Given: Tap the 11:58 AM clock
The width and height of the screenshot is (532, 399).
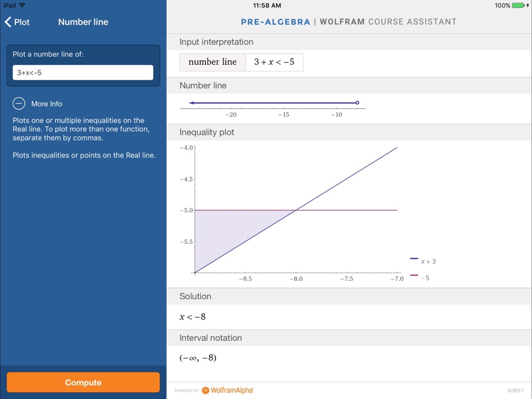Looking at the screenshot, I should (267, 5).
